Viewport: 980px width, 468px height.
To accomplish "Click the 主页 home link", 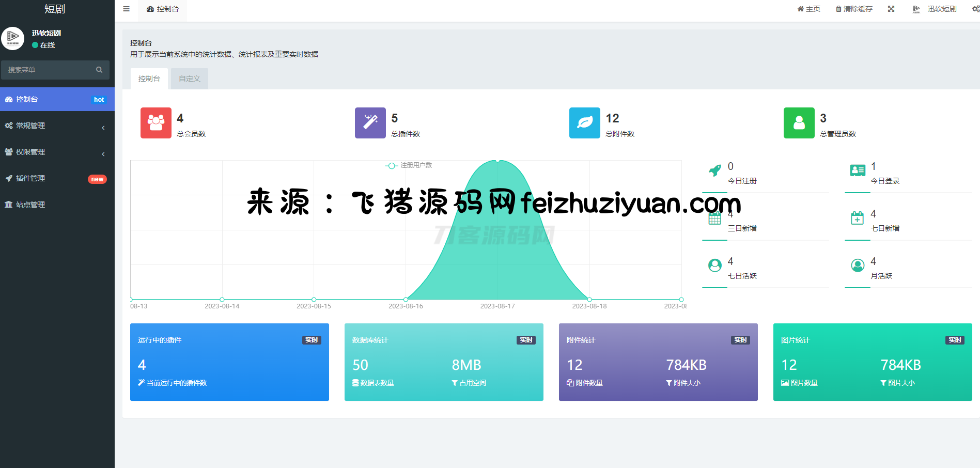I will click(x=808, y=9).
